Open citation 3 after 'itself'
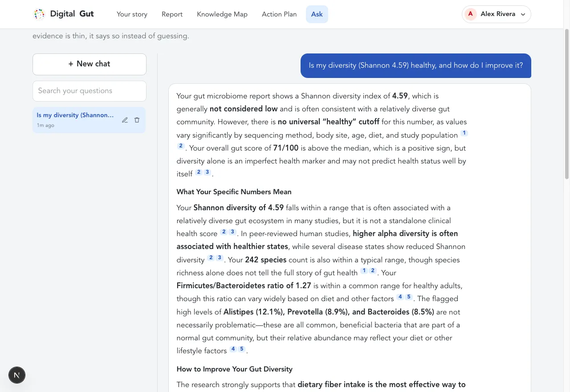Viewport: 570px width, 392px height. (207, 172)
